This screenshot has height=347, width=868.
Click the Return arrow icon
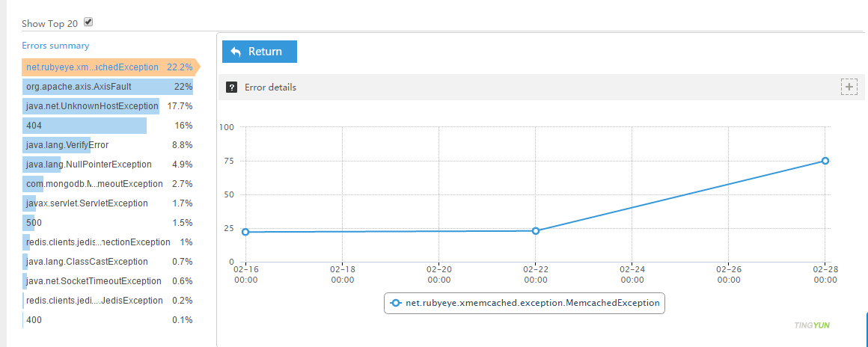coord(236,52)
